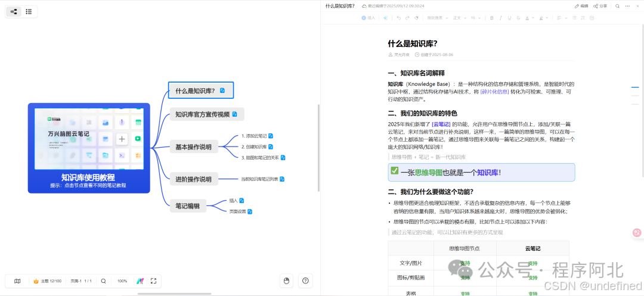Click the 当前知识库笔记列表 sub-node
Viewport: 644px width, 296px height.
pos(259,179)
